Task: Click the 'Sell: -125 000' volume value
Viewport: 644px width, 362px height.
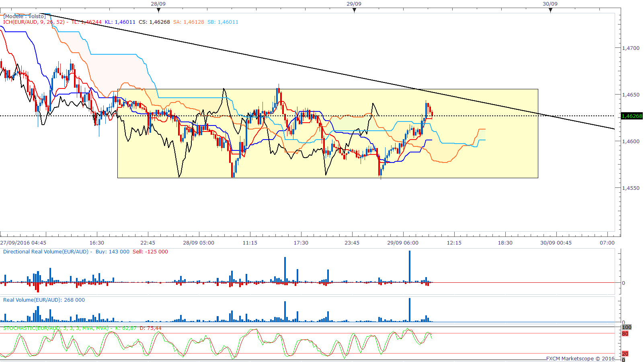Action: tap(150, 251)
